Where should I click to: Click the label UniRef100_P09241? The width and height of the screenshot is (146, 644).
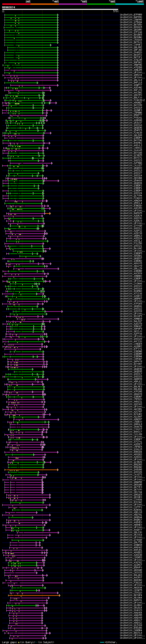tap(131, 118)
